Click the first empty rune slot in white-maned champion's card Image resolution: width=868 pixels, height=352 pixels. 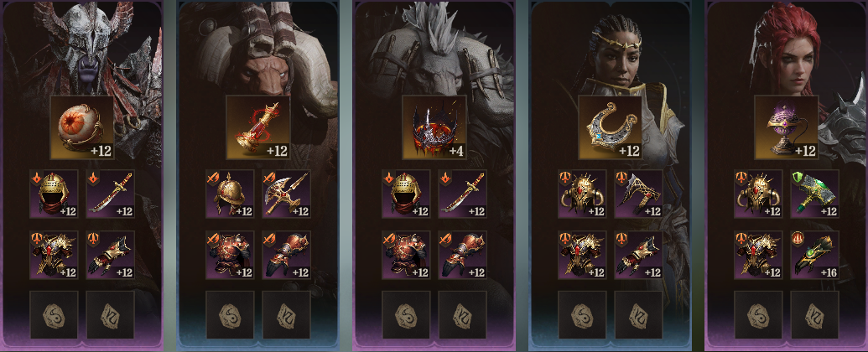pyautogui.click(x=406, y=315)
